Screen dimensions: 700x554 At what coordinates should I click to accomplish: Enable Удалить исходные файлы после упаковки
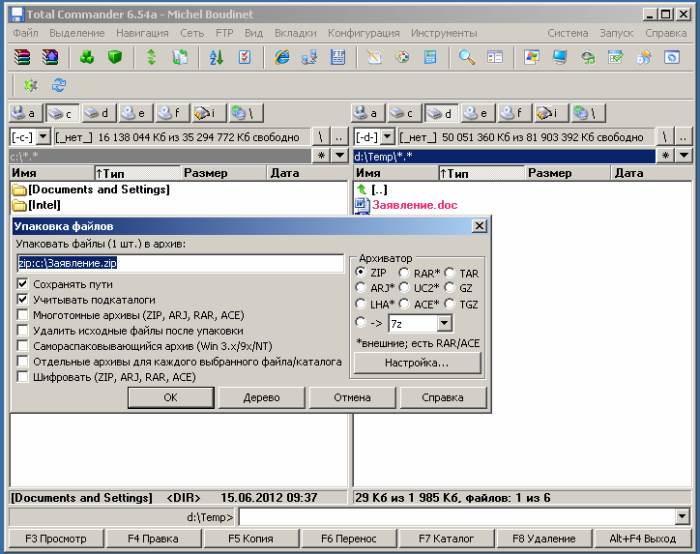[x=22, y=330]
